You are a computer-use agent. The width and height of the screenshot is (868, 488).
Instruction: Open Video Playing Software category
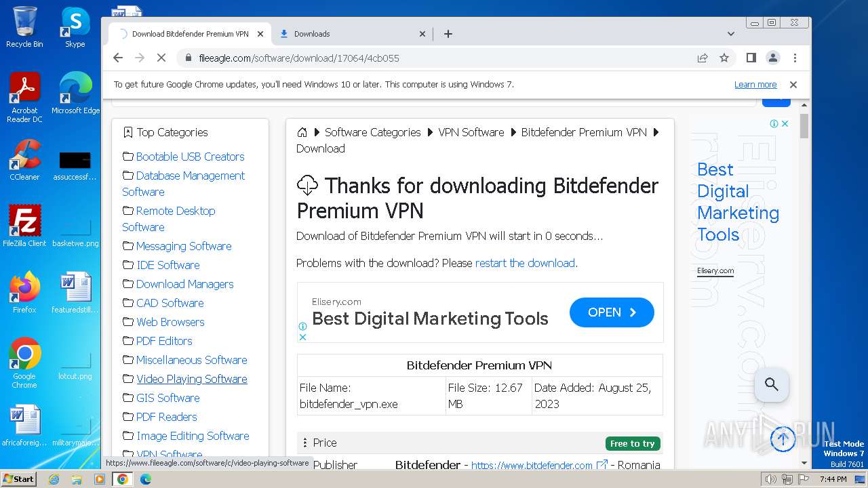click(192, 379)
